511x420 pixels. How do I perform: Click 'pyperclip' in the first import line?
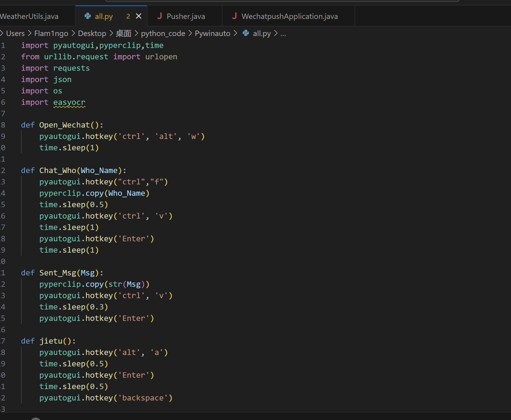(120, 45)
